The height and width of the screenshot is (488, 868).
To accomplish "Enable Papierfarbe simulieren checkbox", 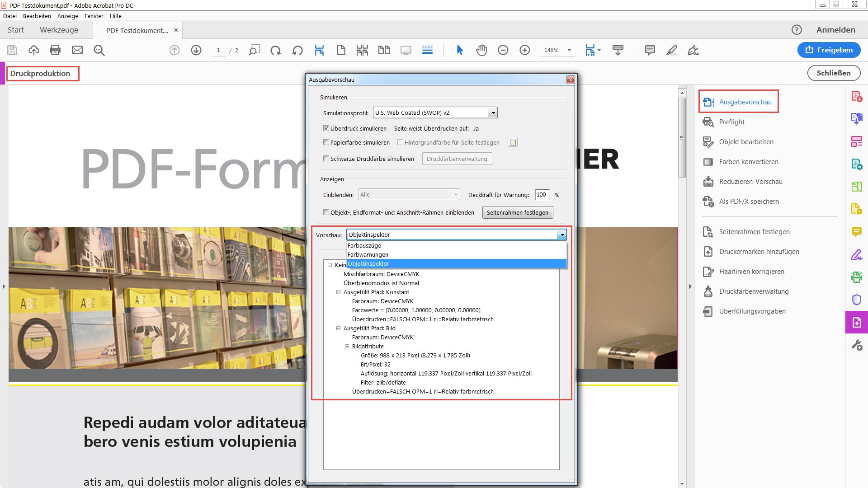I will click(326, 142).
